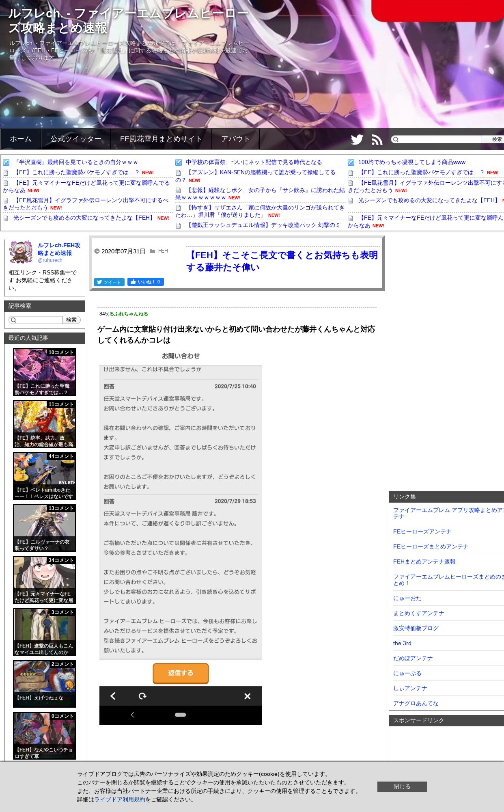The width and height of the screenshot is (504, 812).
Task: Click the ルフレch profile avatar image
Action: click(21, 252)
